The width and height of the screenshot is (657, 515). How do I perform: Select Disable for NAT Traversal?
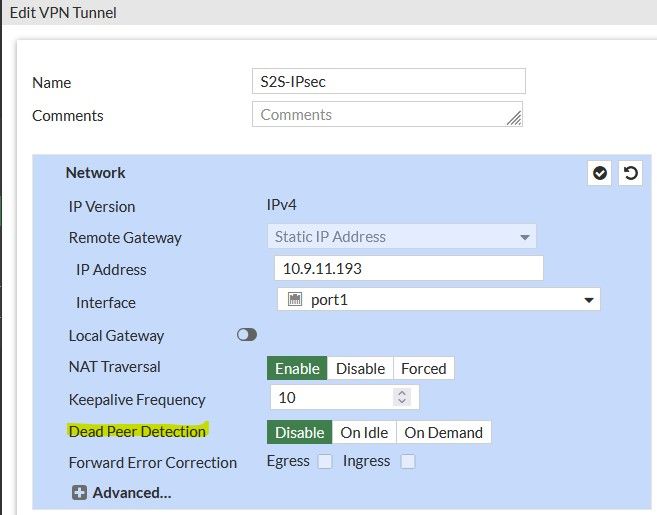[360, 368]
